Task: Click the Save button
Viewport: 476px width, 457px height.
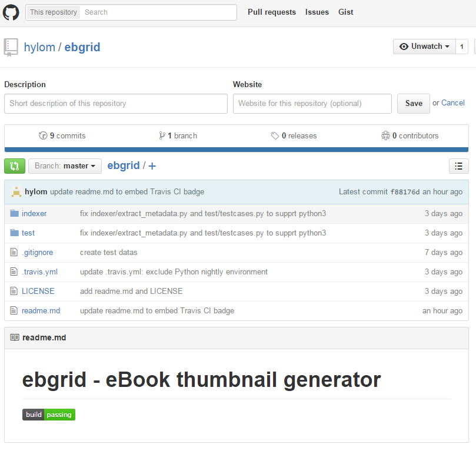Action: (x=414, y=104)
